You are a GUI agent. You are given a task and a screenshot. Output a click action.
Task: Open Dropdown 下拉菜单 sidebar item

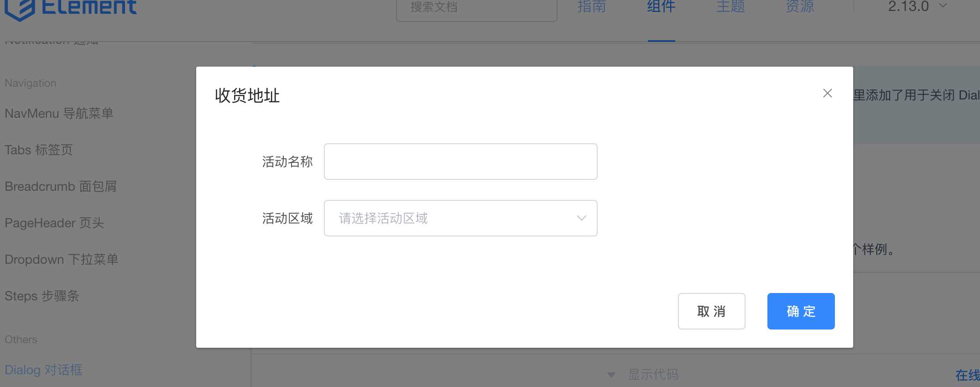[x=62, y=259]
